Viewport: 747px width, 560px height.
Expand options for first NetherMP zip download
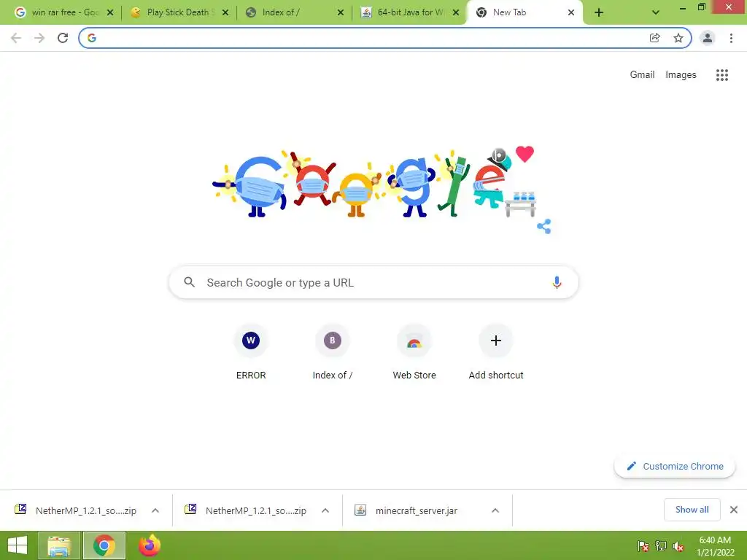click(x=155, y=510)
